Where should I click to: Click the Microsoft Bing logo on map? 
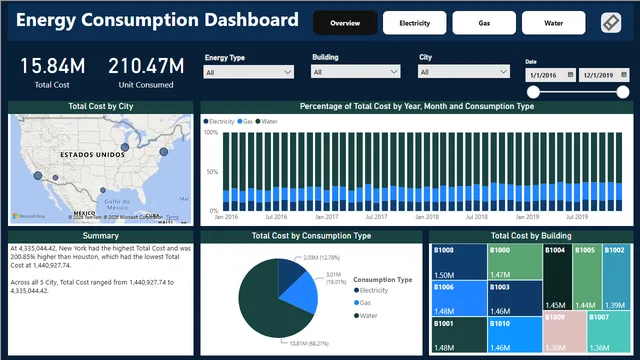tap(29, 216)
